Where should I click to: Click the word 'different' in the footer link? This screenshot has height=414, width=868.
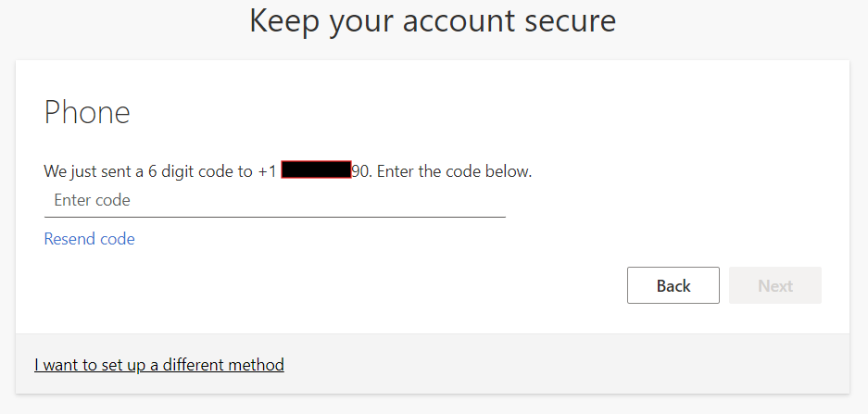tap(197, 365)
